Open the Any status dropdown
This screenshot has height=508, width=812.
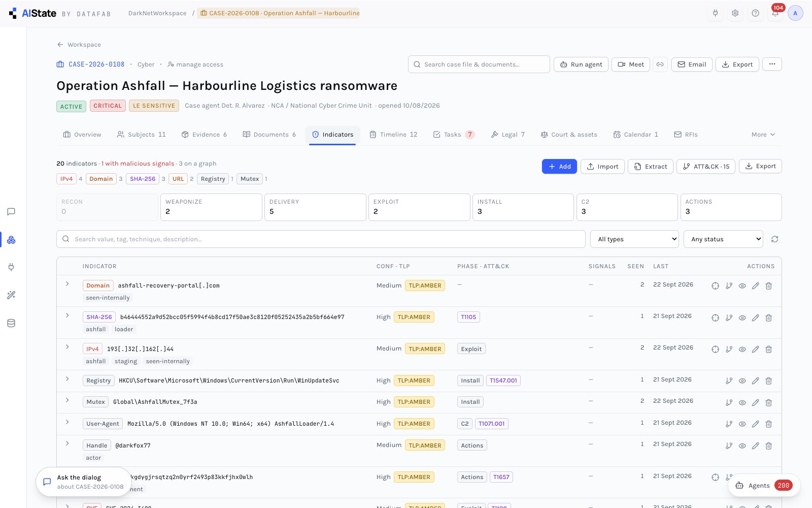click(723, 239)
